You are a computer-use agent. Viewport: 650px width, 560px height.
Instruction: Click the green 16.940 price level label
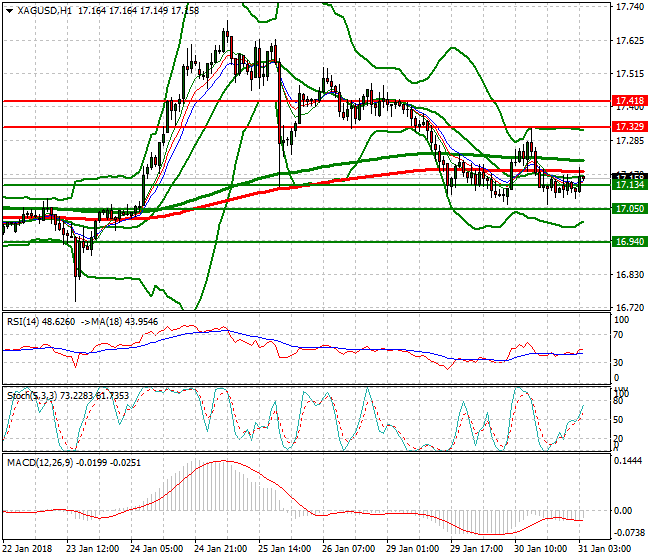pyautogui.click(x=630, y=242)
